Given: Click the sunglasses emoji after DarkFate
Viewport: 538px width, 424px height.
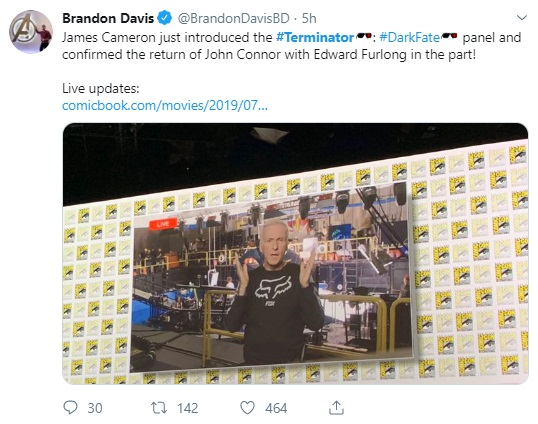Looking at the screenshot, I should point(449,36).
